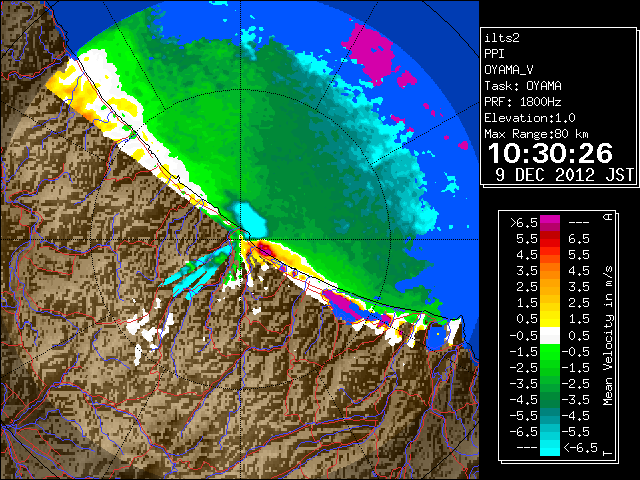The height and width of the screenshot is (480, 640).
Task: Click the 'PRF: 1800Hz' value
Action: pyautogui.click(x=523, y=102)
